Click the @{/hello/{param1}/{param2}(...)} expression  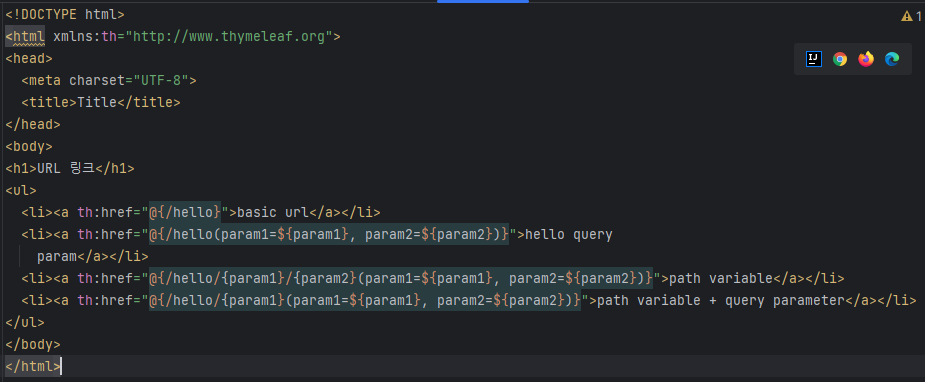click(401, 278)
